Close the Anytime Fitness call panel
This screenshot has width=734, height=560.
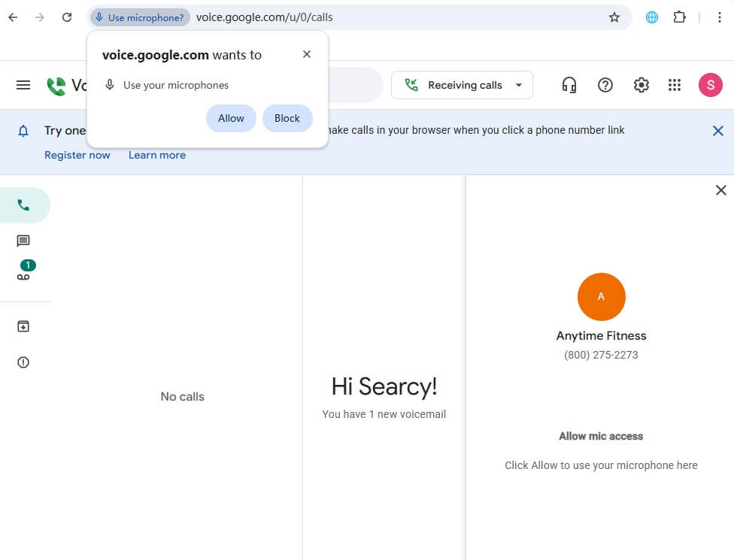pyautogui.click(x=721, y=190)
